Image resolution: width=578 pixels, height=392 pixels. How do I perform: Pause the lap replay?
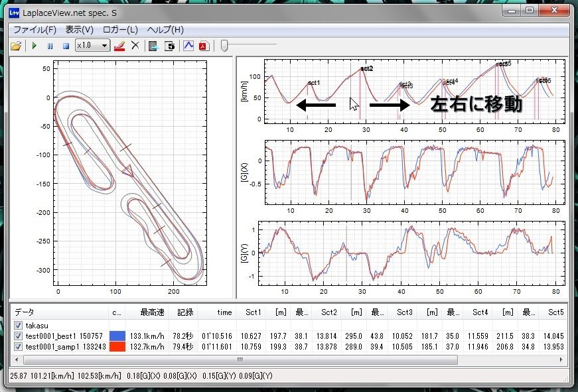click(x=50, y=46)
